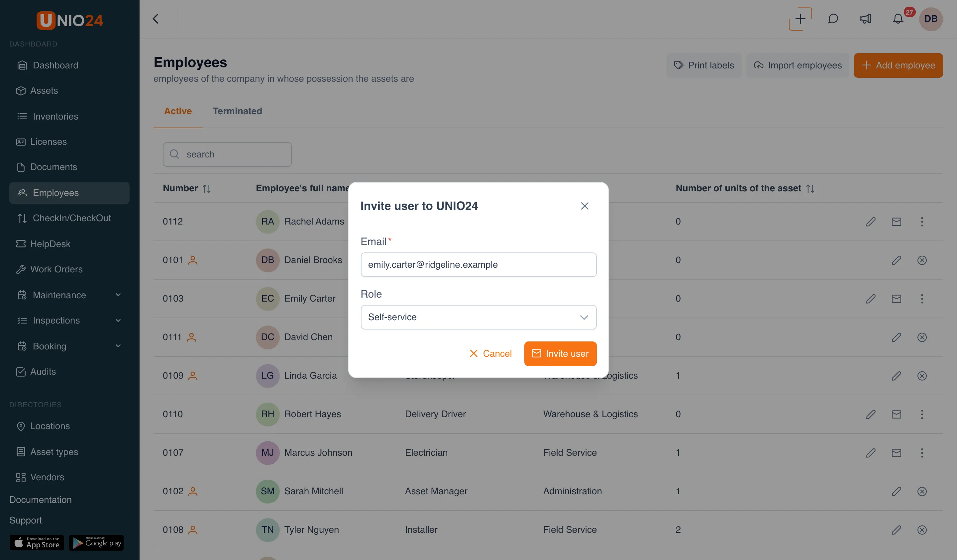957x560 pixels.
Task: Open the notifications bell icon
Action: tap(898, 19)
